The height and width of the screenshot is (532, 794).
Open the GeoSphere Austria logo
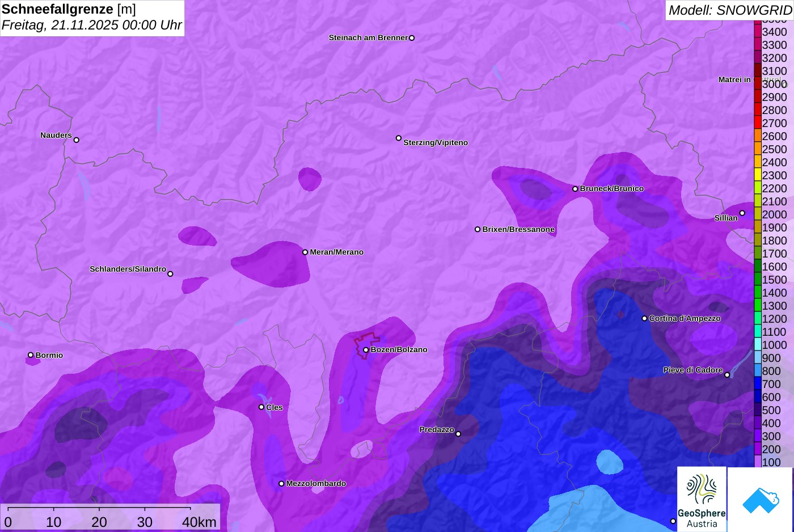point(702,499)
